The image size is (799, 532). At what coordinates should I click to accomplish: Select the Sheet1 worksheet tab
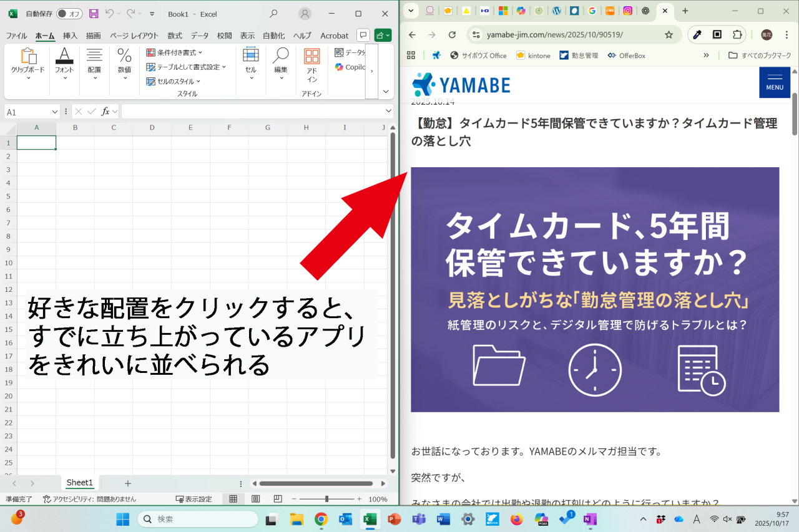pyautogui.click(x=79, y=483)
